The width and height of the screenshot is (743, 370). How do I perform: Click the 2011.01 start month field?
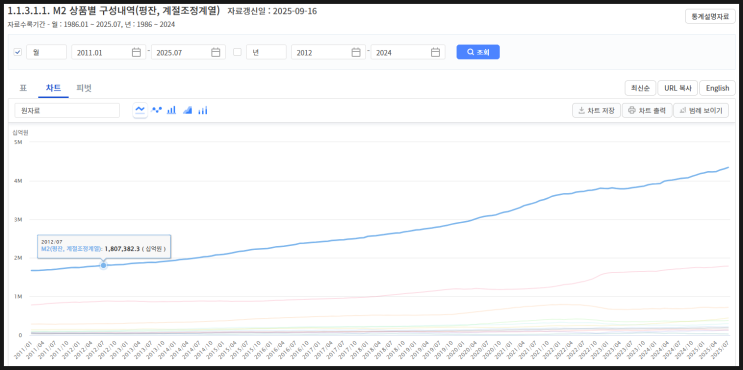point(109,52)
